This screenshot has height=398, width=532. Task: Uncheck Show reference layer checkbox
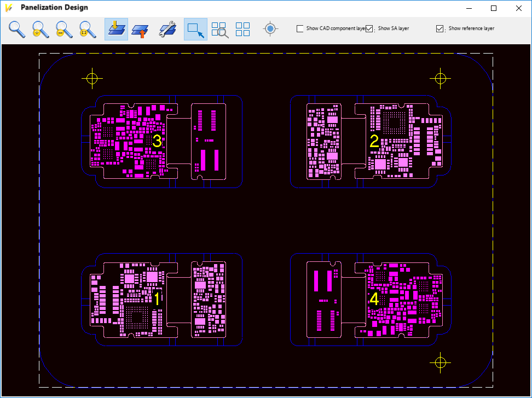440,28
